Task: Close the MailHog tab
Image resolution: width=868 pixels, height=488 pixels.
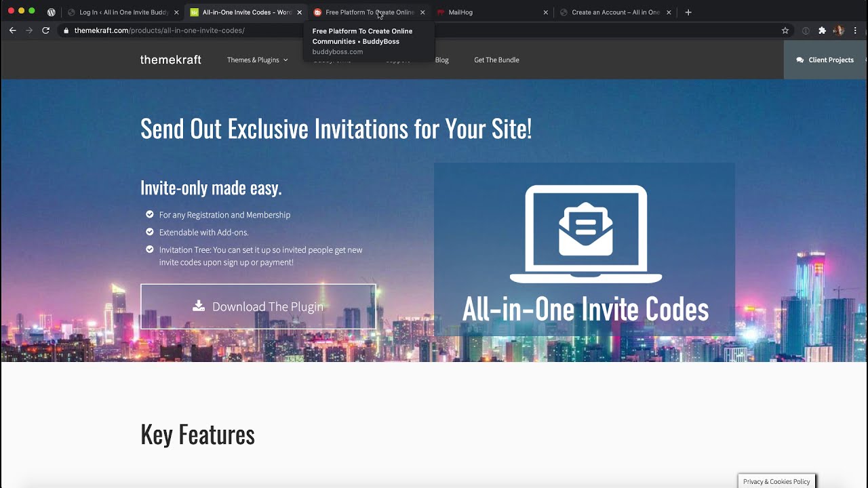Action: point(546,12)
